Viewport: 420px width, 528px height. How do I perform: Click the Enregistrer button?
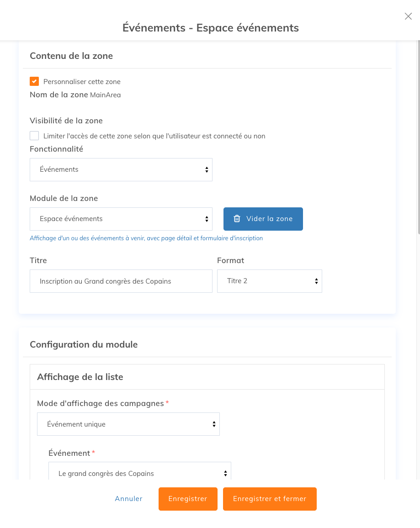(x=188, y=499)
